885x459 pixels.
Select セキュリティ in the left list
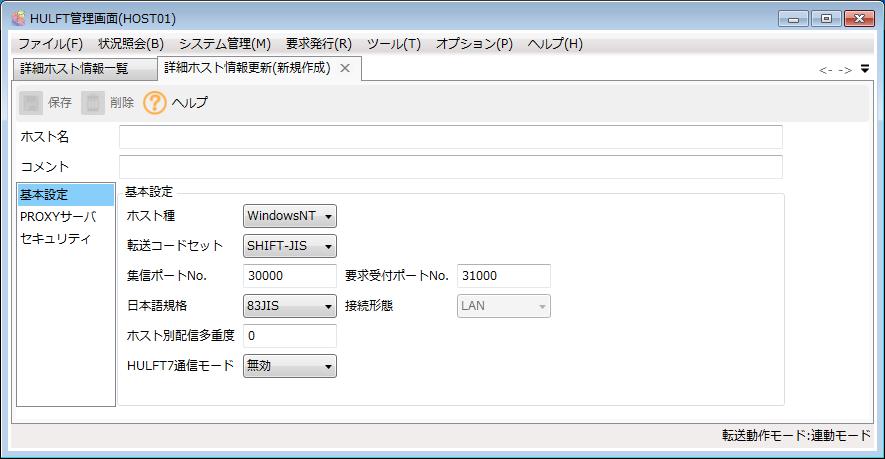(65, 239)
